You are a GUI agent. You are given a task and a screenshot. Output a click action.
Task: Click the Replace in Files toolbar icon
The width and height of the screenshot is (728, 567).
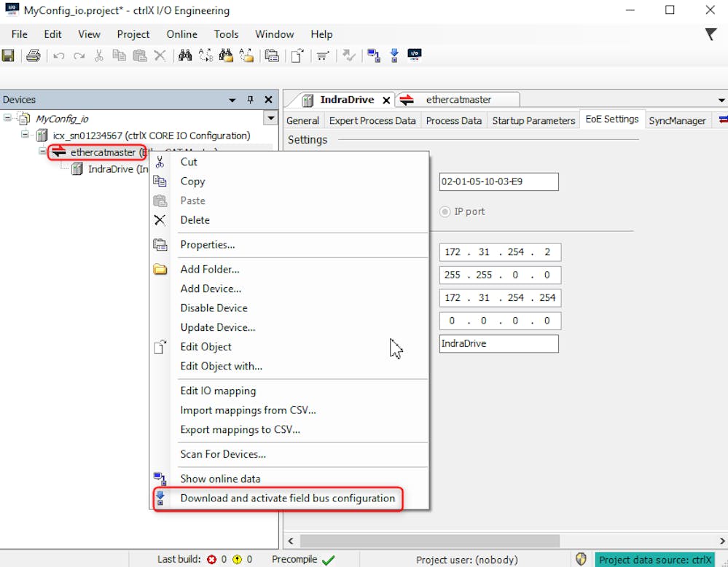tap(246, 55)
